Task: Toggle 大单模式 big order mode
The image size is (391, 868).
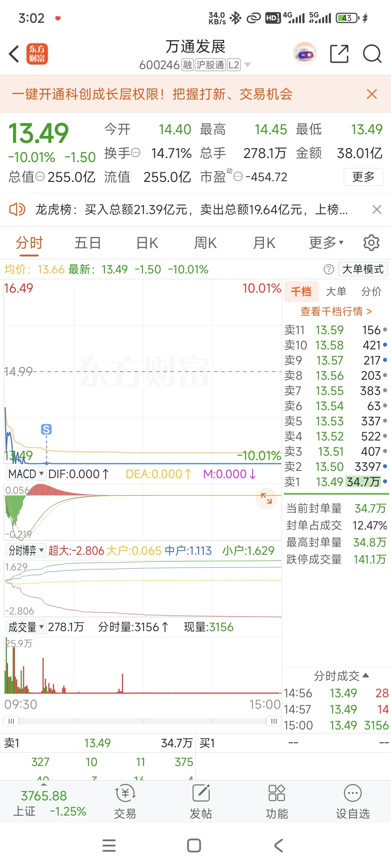Action: click(363, 269)
